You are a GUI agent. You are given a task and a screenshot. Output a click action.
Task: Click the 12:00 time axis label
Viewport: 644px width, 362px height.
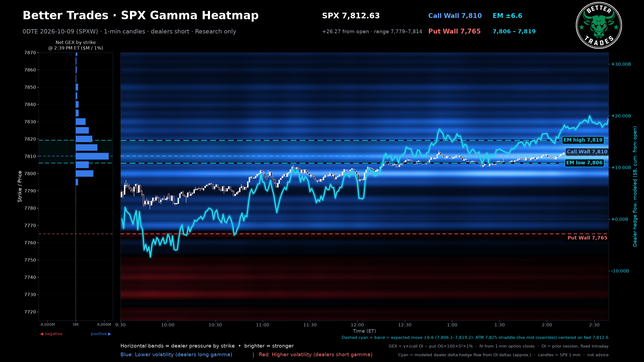pos(357,325)
